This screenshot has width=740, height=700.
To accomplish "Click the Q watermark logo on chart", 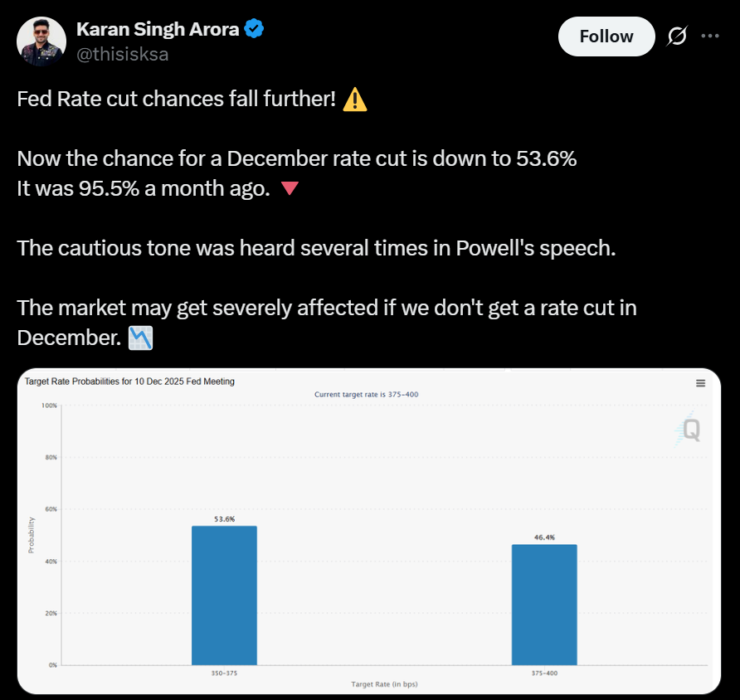I will click(689, 430).
